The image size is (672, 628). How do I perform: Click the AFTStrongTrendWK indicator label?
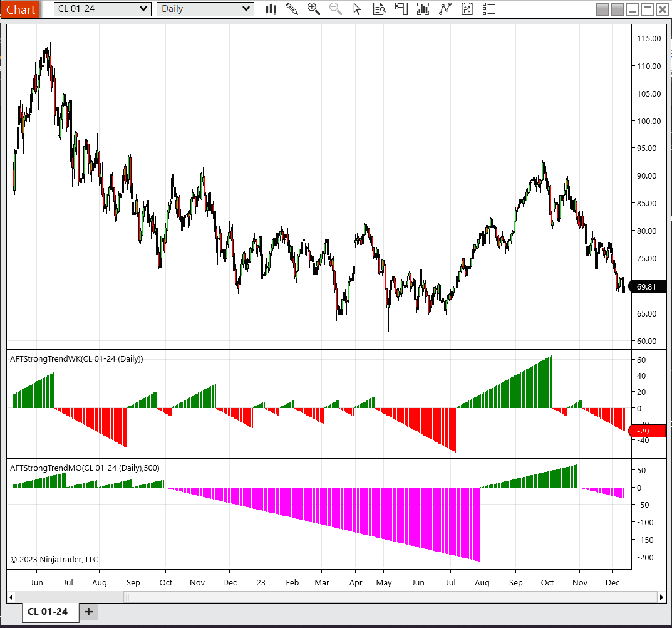[76, 359]
